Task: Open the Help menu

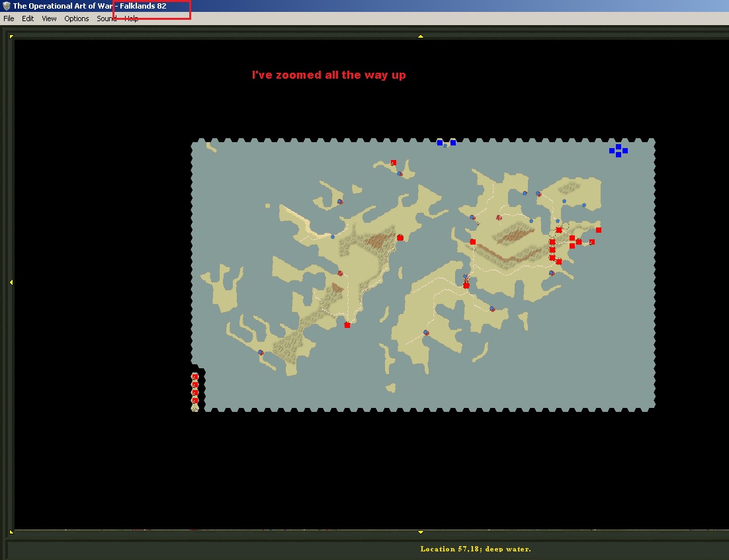Action: pyautogui.click(x=132, y=19)
